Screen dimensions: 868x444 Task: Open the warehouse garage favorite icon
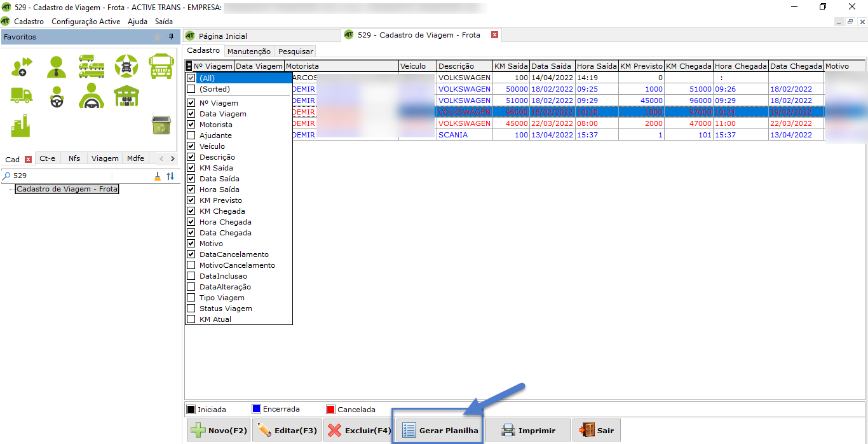click(126, 95)
